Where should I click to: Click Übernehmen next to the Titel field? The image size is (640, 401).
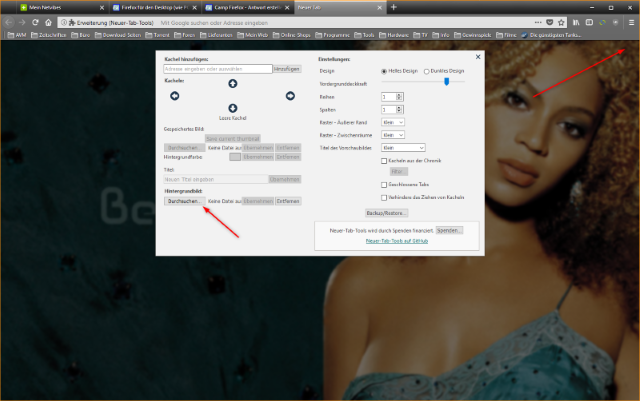tap(285, 179)
